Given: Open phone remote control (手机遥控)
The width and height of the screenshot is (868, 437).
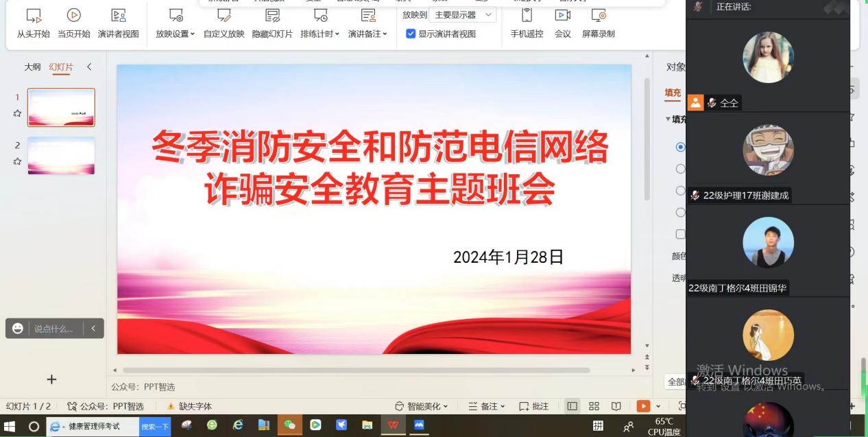Looking at the screenshot, I should (x=527, y=23).
